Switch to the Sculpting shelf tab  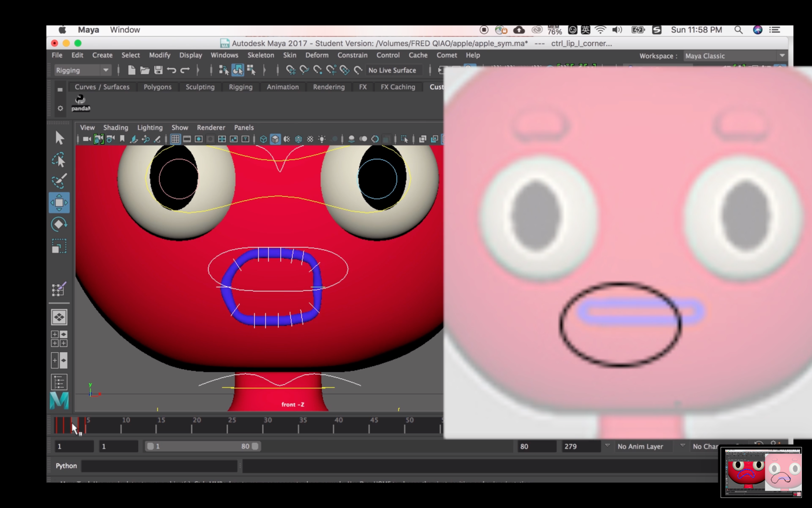point(200,87)
